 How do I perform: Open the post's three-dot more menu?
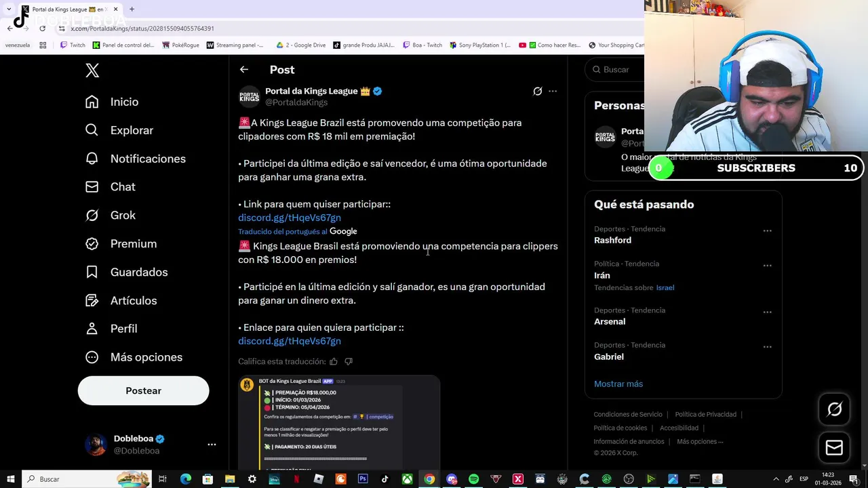[x=553, y=91]
